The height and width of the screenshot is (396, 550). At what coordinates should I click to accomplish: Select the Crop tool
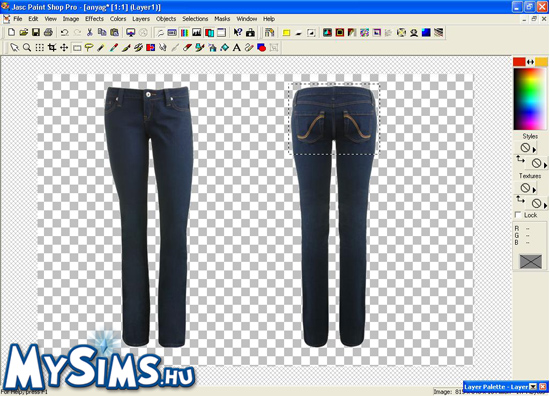[x=52, y=47]
